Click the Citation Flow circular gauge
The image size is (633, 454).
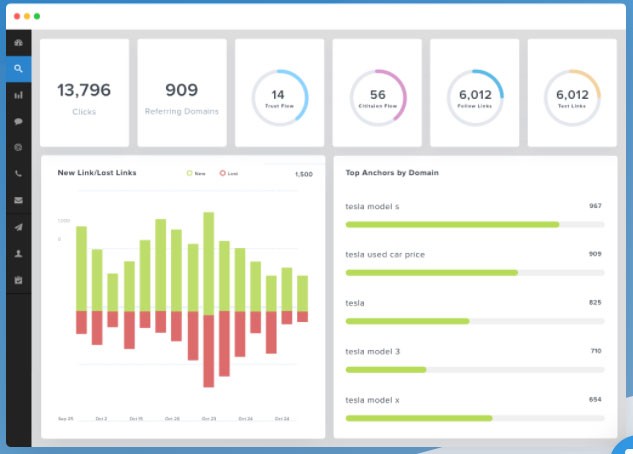[377, 97]
